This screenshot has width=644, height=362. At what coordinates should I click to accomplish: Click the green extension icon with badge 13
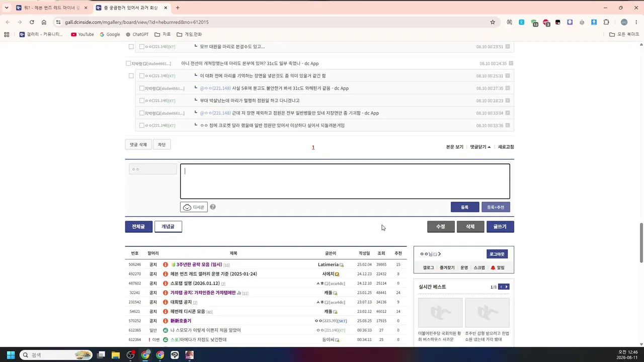pos(534,23)
